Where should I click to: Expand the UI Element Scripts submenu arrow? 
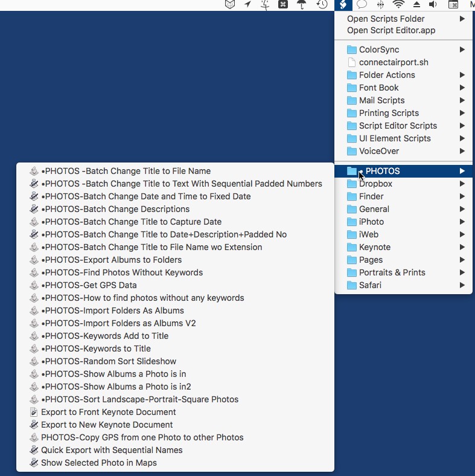(462, 138)
